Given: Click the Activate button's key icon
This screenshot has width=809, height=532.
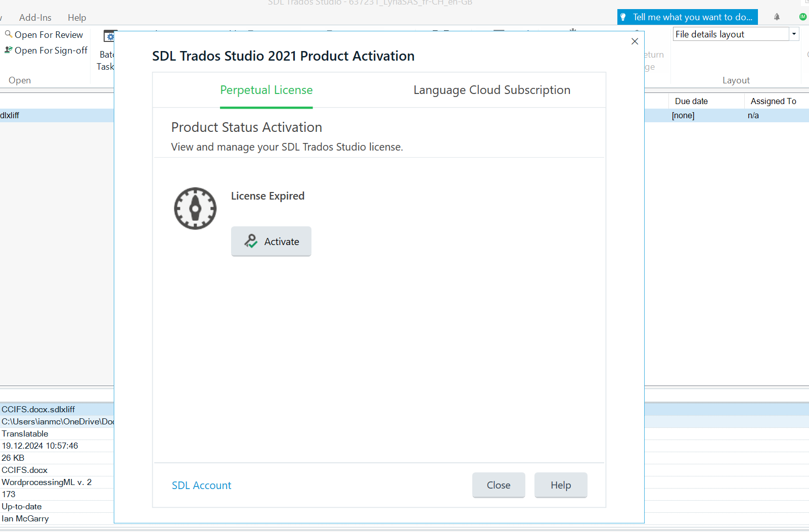Looking at the screenshot, I should coord(251,241).
